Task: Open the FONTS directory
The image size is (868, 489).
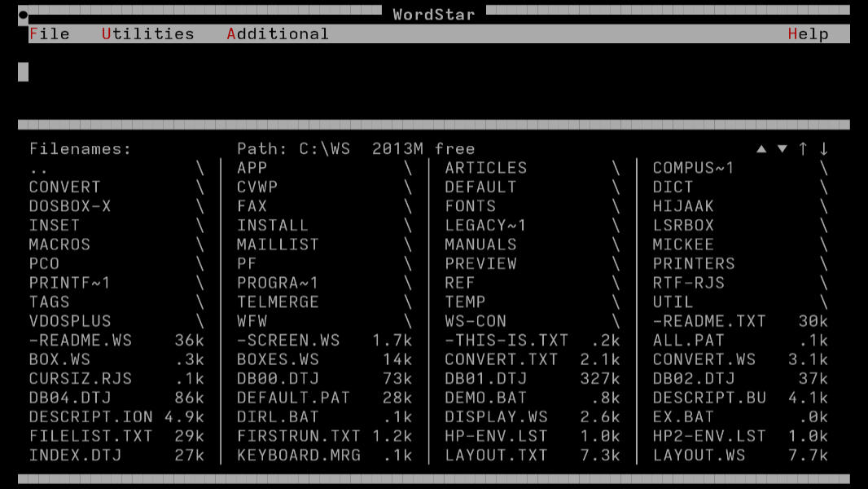Action: coord(471,206)
